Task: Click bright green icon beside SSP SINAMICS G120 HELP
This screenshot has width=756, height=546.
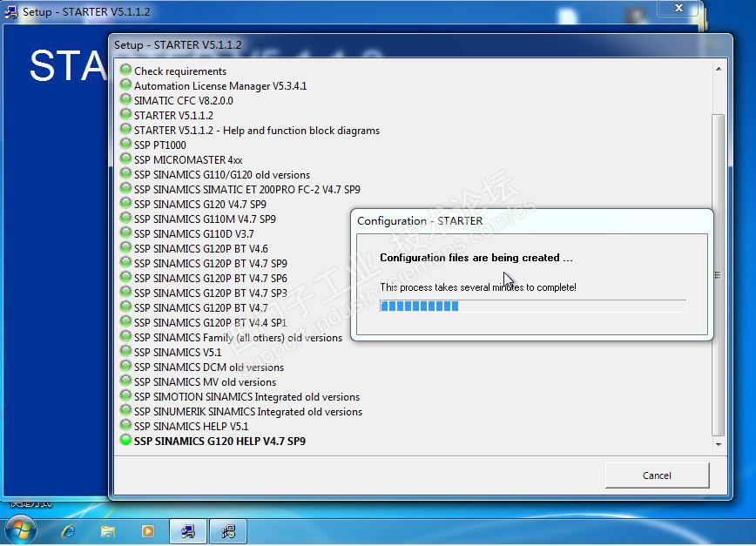Action: (125, 441)
